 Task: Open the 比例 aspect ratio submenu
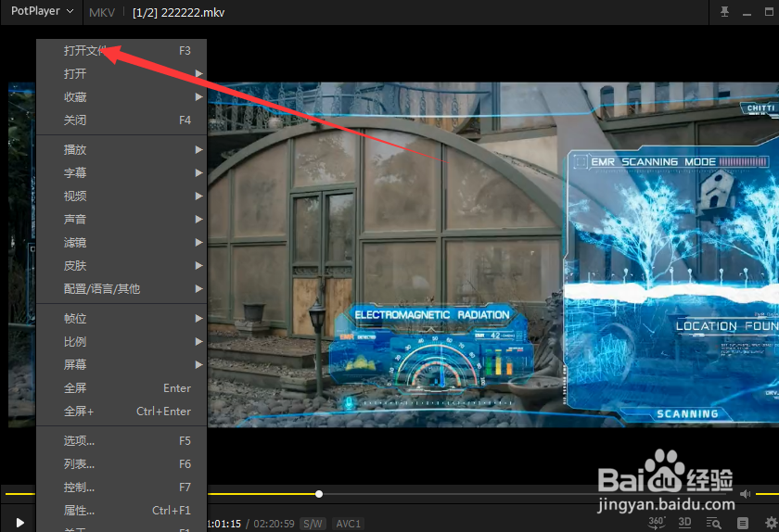(x=121, y=341)
